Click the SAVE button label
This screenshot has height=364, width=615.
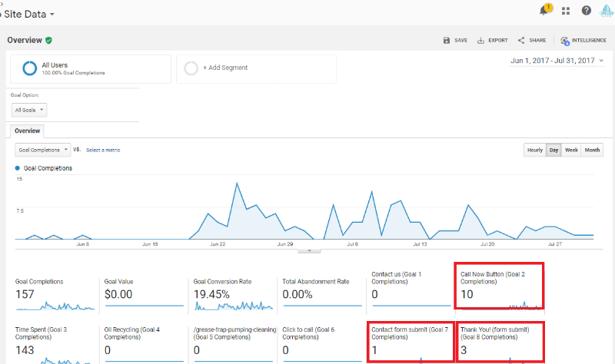[x=460, y=41]
